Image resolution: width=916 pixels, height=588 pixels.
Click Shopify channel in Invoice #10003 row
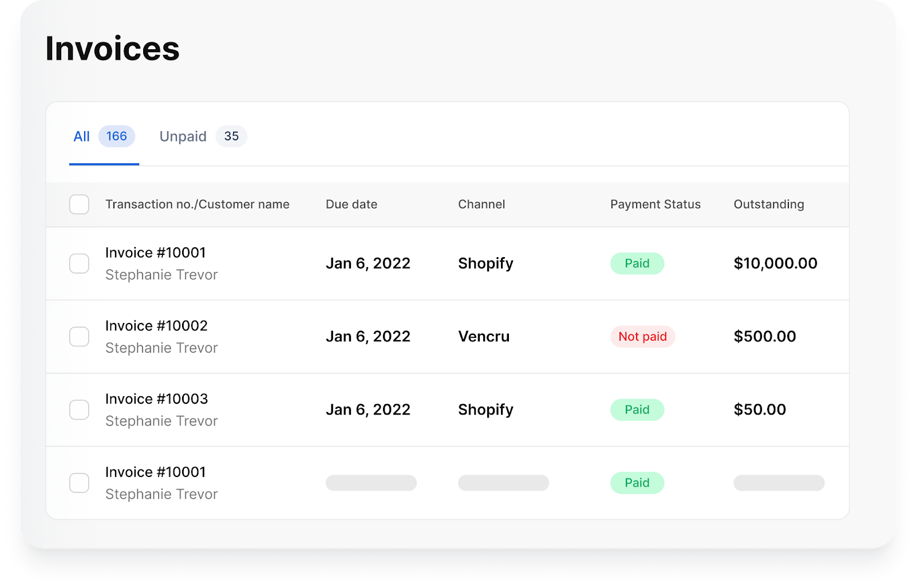pos(485,410)
